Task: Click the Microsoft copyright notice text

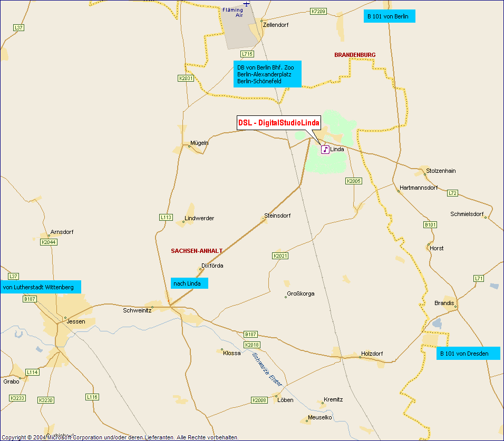Action: point(120,437)
